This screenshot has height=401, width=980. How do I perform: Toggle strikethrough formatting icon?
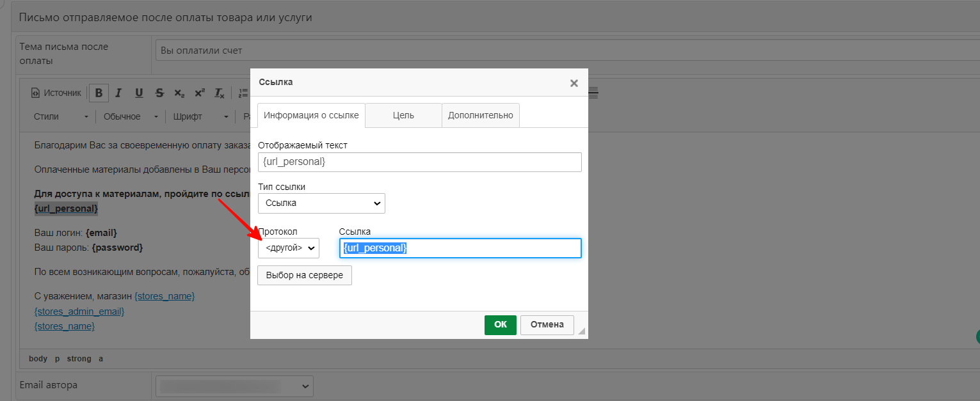(159, 93)
